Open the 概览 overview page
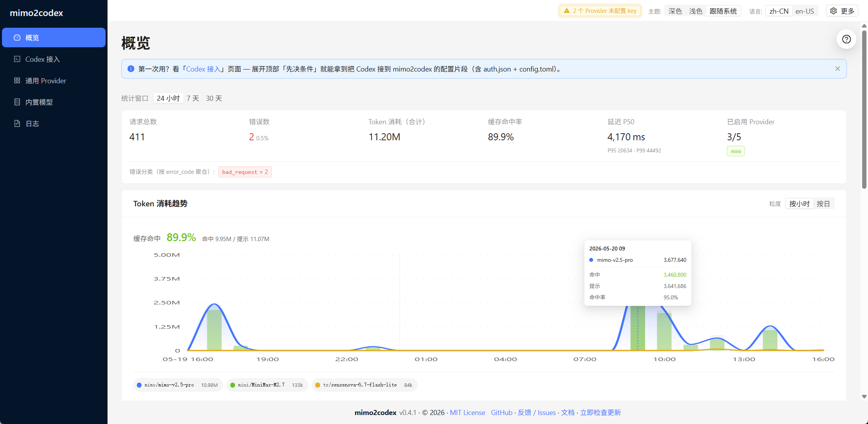Viewport: 868px width, 424px height. point(54,38)
